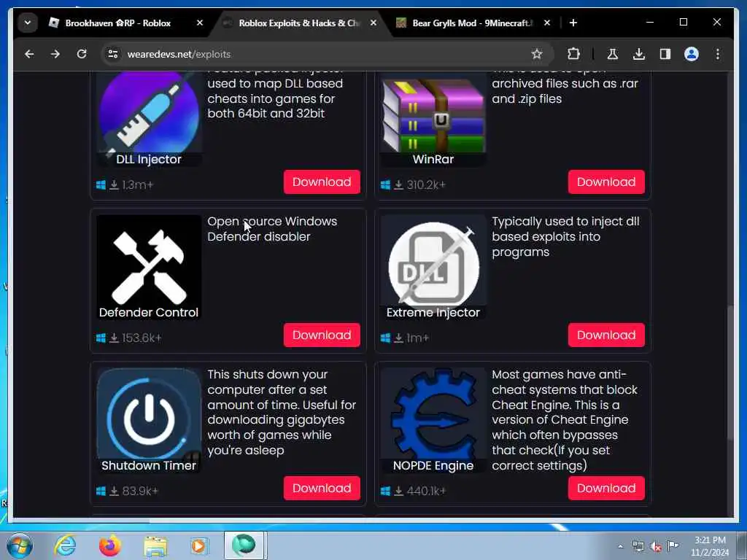Switch to Roblox Exploits & Hacks tab
The image size is (747, 560).
(299, 23)
